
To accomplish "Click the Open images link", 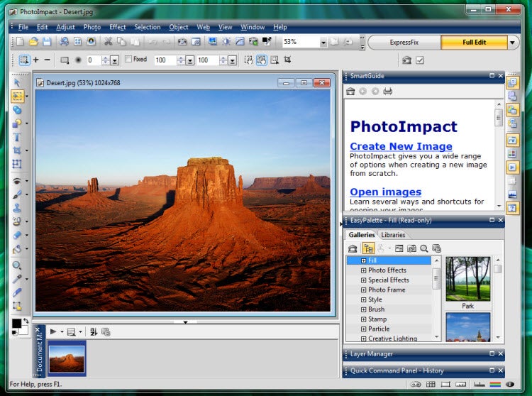I will 385,192.
